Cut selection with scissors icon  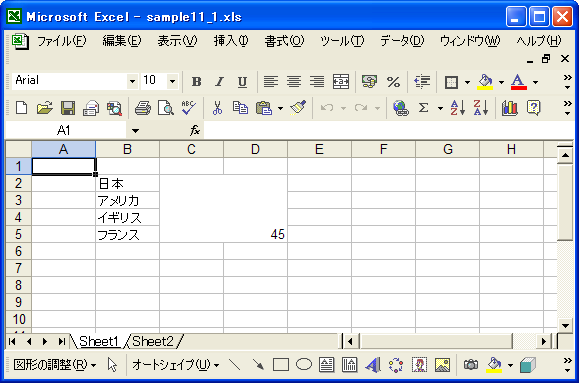[x=217, y=108]
